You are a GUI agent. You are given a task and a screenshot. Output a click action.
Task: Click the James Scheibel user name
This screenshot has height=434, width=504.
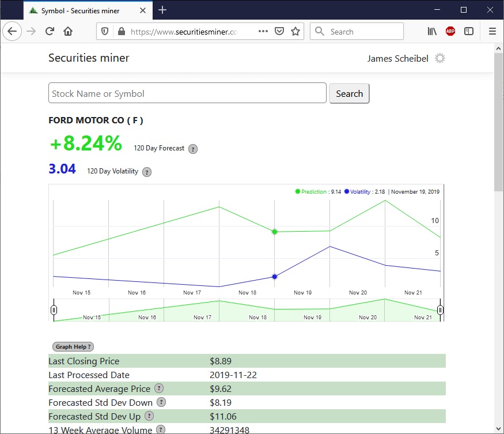click(x=397, y=59)
